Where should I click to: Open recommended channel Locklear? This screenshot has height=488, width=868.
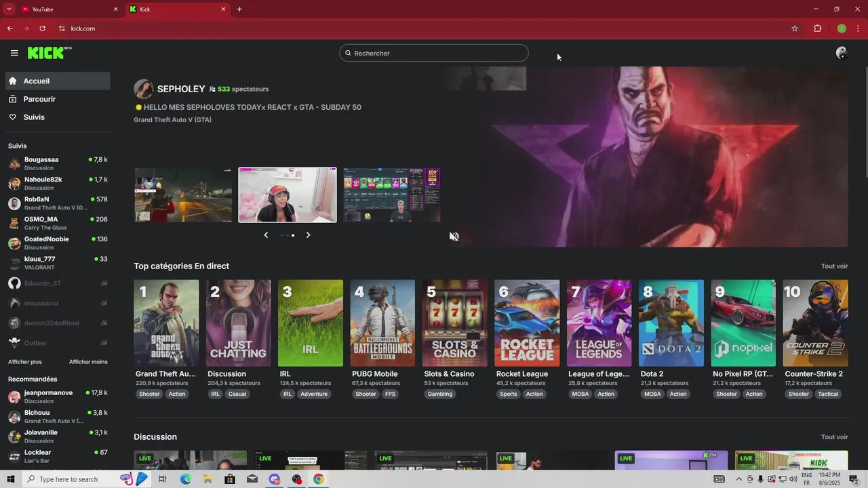tap(58, 456)
